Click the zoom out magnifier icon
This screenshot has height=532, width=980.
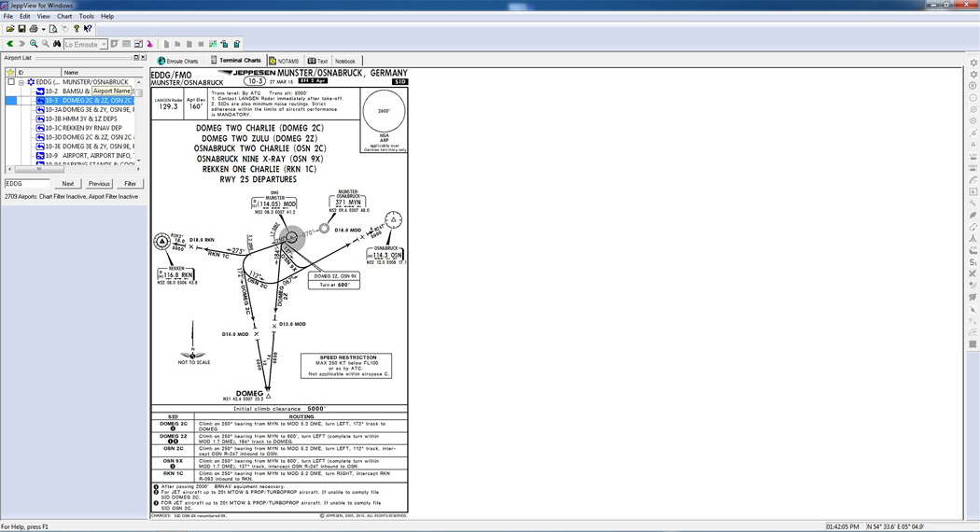pyautogui.click(x=45, y=44)
